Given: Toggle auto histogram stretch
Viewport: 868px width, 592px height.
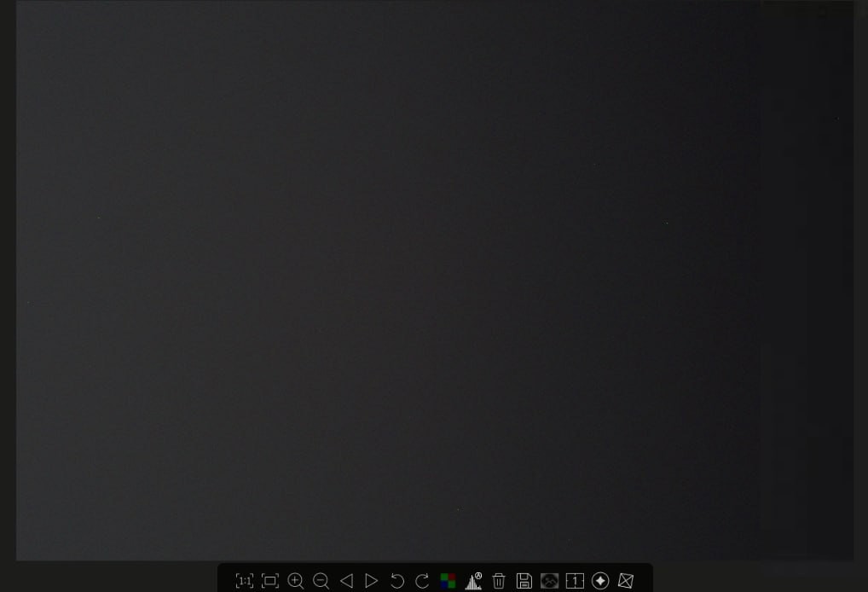Looking at the screenshot, I should (x=473, y=580).
